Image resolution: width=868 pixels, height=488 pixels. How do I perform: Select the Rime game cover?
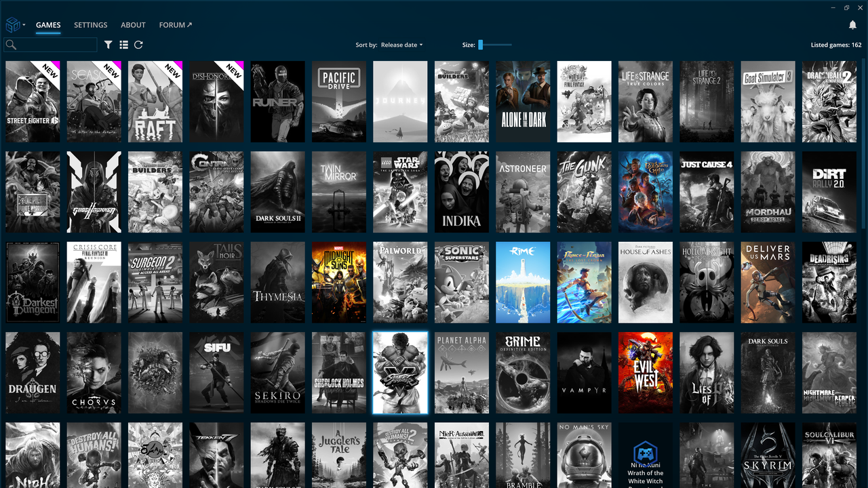[523, 283]
